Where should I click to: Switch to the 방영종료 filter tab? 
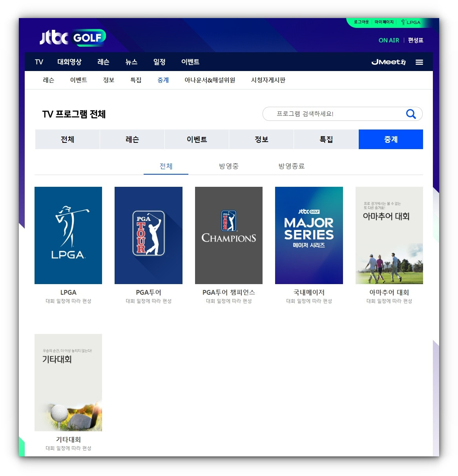pyautogui.click(x=291, y=166)
